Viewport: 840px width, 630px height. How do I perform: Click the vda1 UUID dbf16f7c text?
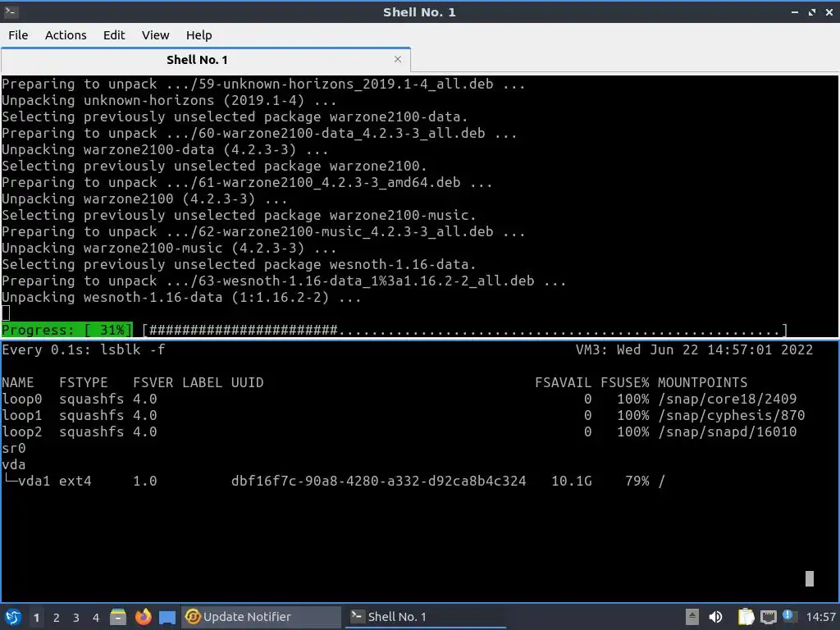tap(379, 481)
